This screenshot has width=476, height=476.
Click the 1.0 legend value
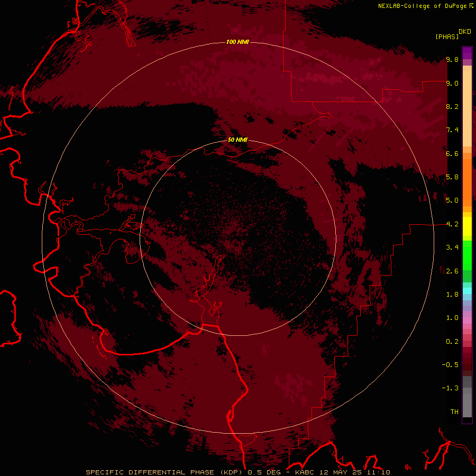[452, 318]
